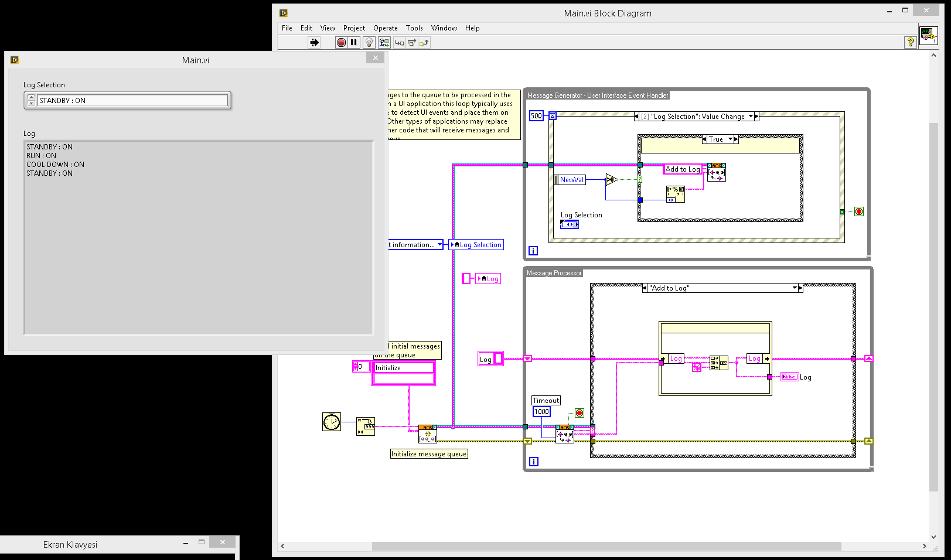Go to next event case arrow
The height and width of the screenshot is (560, 951).
[756, 117]
